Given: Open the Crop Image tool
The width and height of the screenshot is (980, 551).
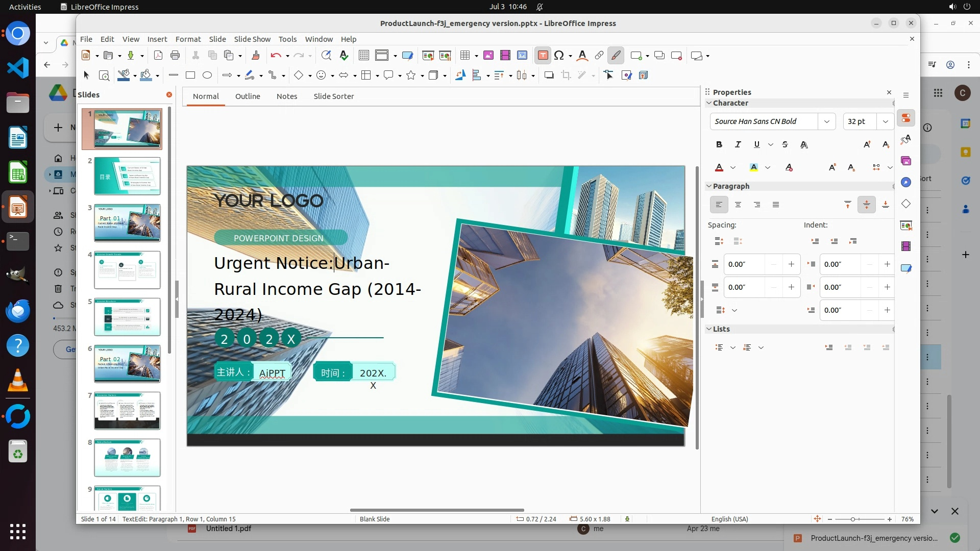Looking at the screenshot, I should [x=566, y=76].
